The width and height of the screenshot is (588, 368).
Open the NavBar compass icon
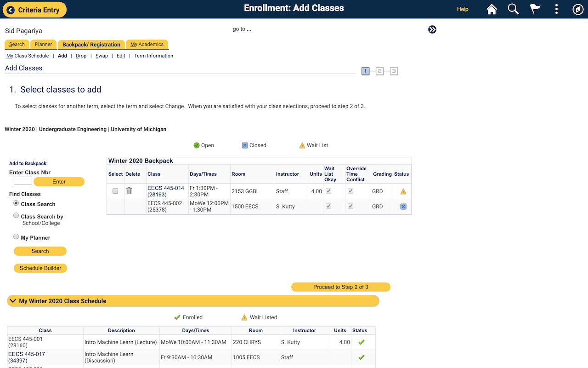[x=578, y=9]
